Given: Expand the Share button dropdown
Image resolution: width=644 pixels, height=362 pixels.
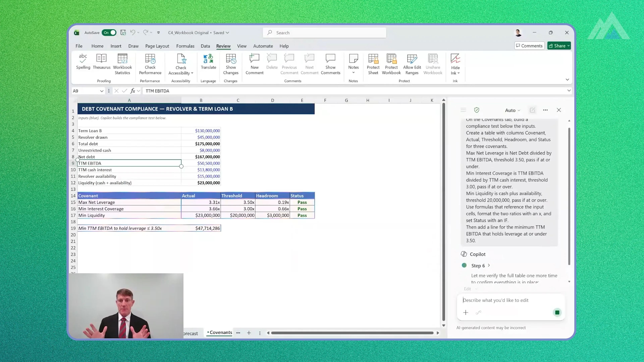Looking at the screenshot, I should pos(568,46).
